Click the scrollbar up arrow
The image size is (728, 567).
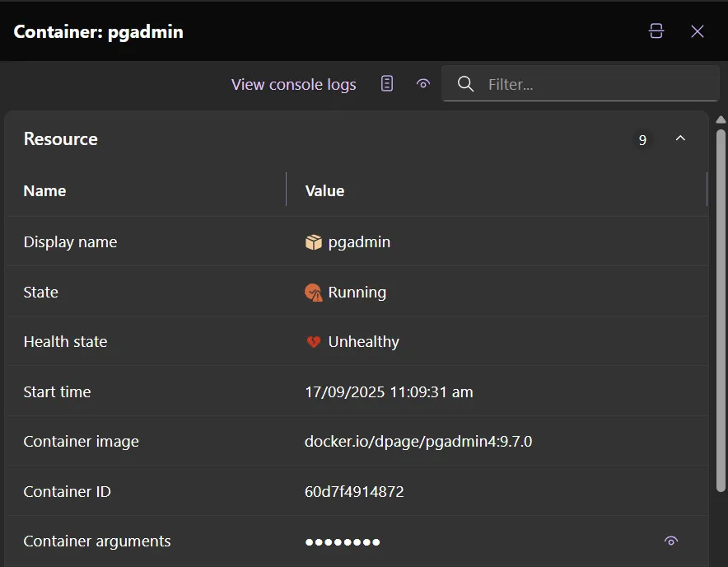(721, 120)
